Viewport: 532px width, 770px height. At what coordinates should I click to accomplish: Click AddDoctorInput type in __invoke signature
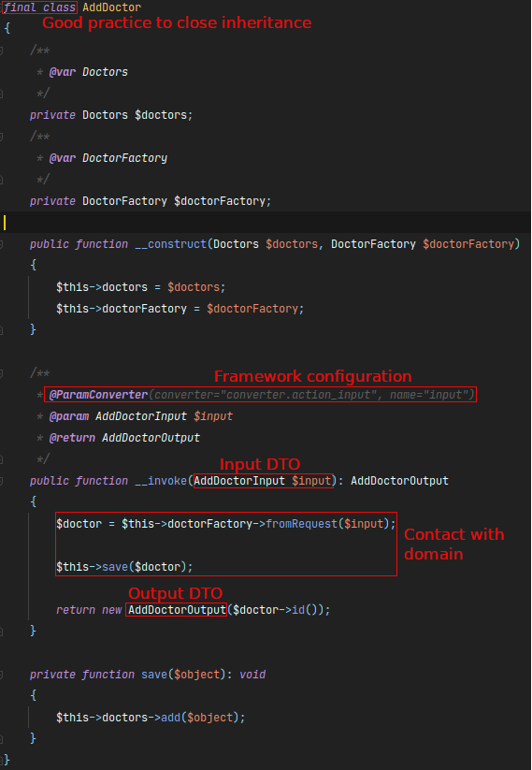pos(239,481)
